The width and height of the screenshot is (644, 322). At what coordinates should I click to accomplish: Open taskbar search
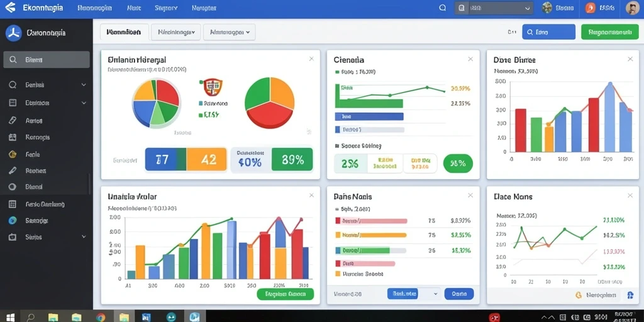[x=31, y=317]
